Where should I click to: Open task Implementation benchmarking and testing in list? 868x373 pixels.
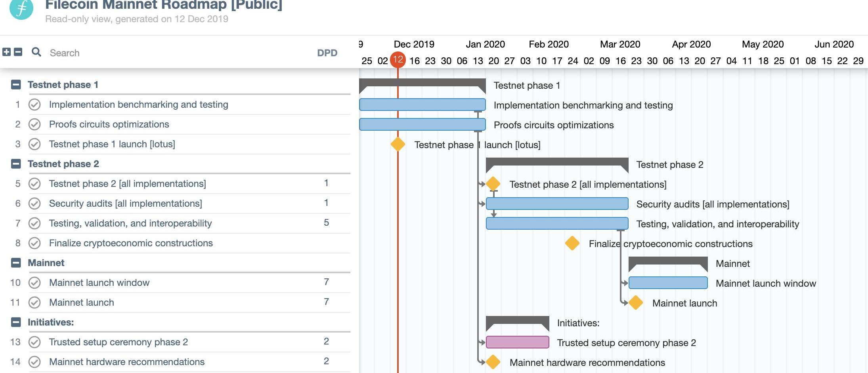tap(139, 105)
